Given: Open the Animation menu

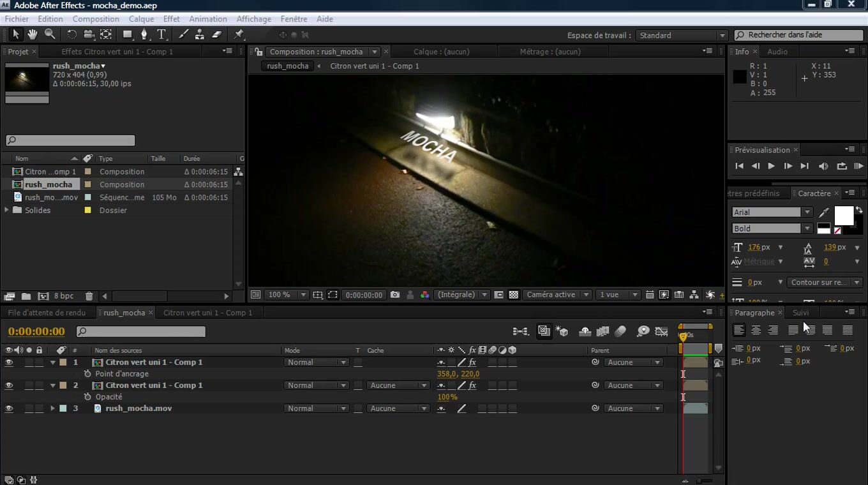Looking at the screenshot, I should pos(207,19).
